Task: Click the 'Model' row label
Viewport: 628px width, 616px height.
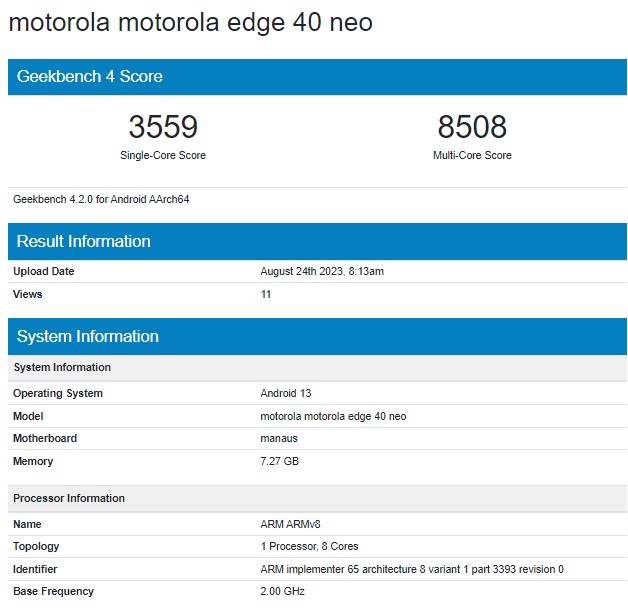Action: click(28, 416)
